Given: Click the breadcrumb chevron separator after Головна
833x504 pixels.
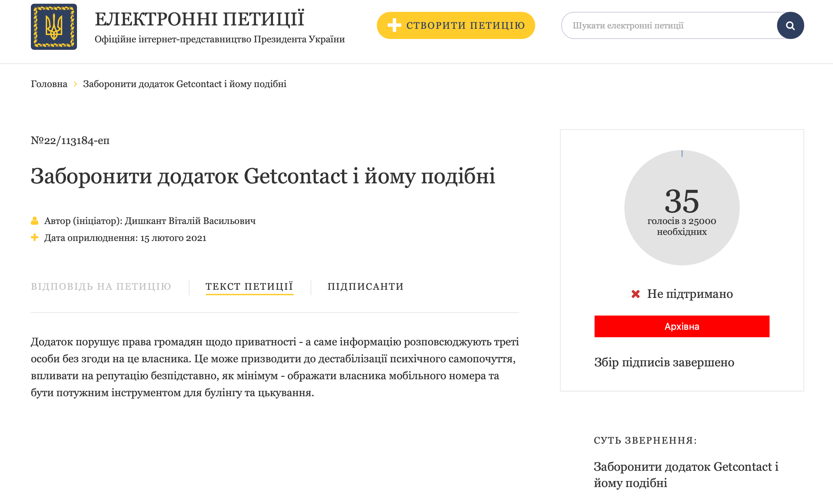Looking at the screenshot, I should click(x=75, y=84).
